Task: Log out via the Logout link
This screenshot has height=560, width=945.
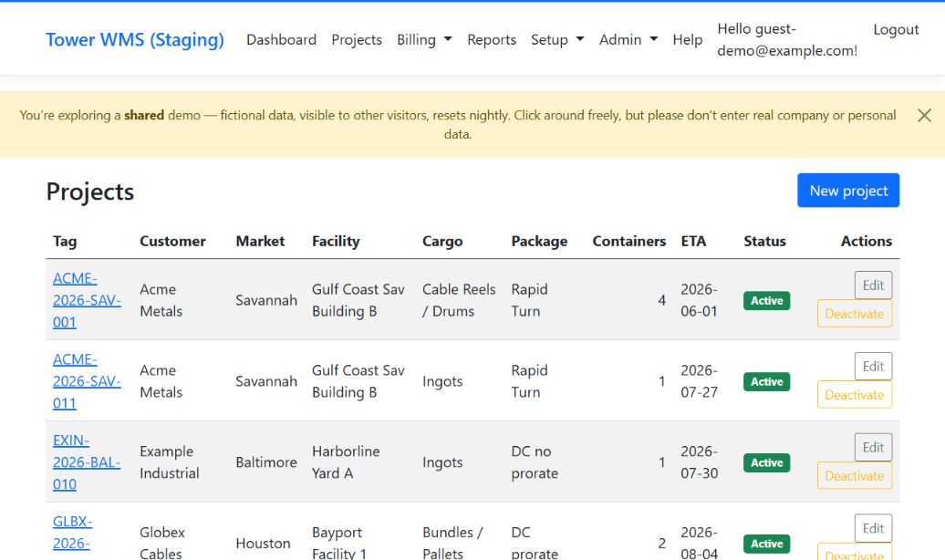Action: tap(896, 29)
